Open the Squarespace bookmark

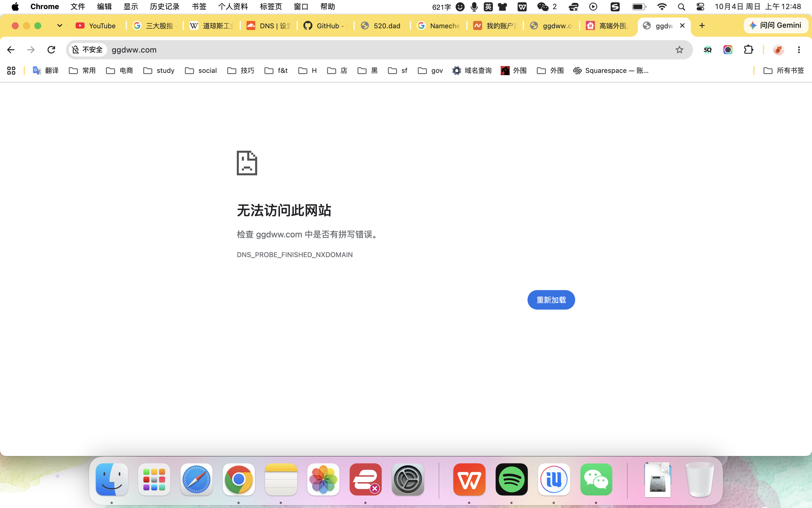point(611,71)
